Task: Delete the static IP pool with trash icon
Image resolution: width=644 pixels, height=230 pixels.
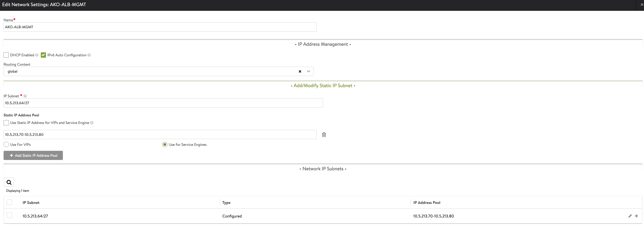Action: (324, 134)
